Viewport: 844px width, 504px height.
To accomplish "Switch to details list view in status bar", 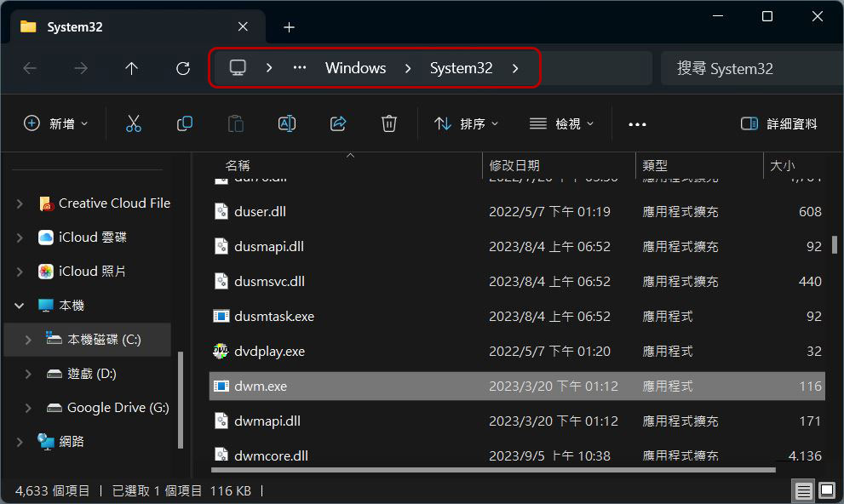I will pos(804,490).
